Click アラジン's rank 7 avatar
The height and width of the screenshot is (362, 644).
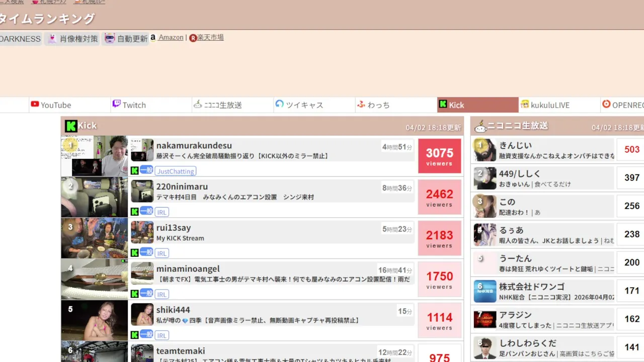(x=485, y=319)
